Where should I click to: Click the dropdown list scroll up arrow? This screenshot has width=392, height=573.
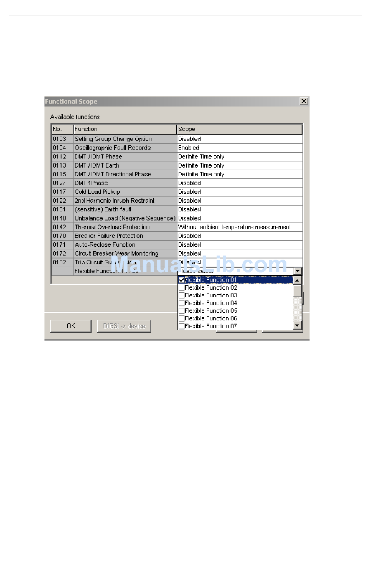[x=297, y=280]
